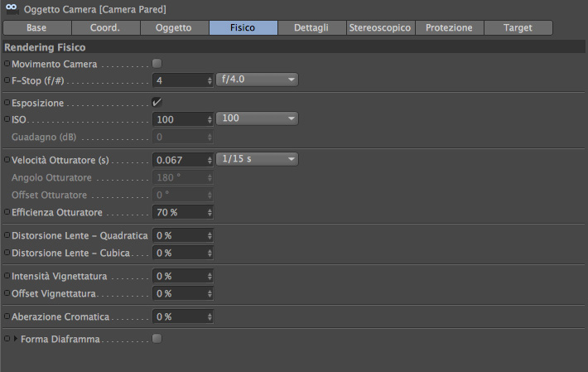Screen dimensions: 588x372
Task: Open the f/4.0 F-Stop preset dropdown
Action: [x=256, y=80]
